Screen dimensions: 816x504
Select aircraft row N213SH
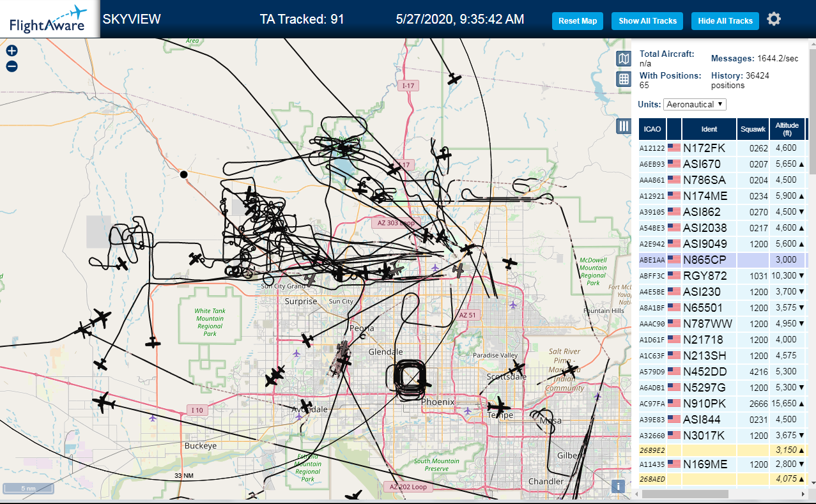(722, 356)
